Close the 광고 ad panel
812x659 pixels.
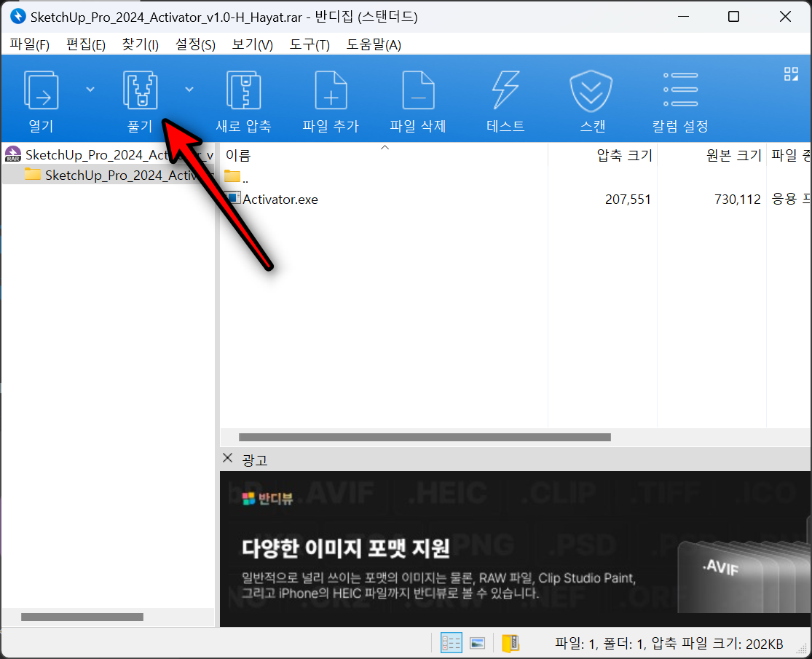227,458
